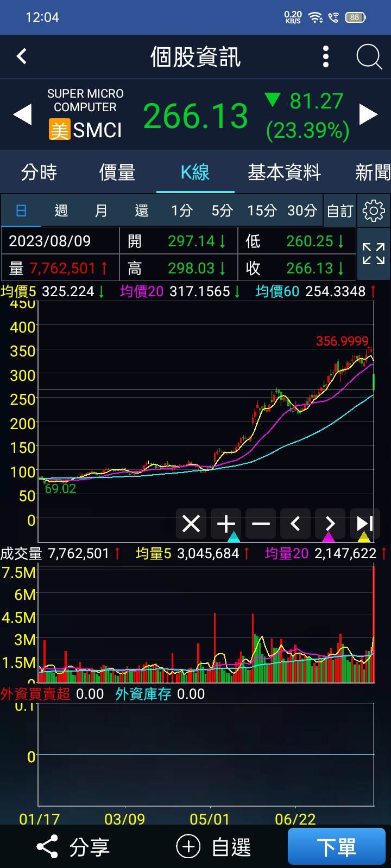Select the 5分 interval
391x868 pixels.
[x=222, y=210]
